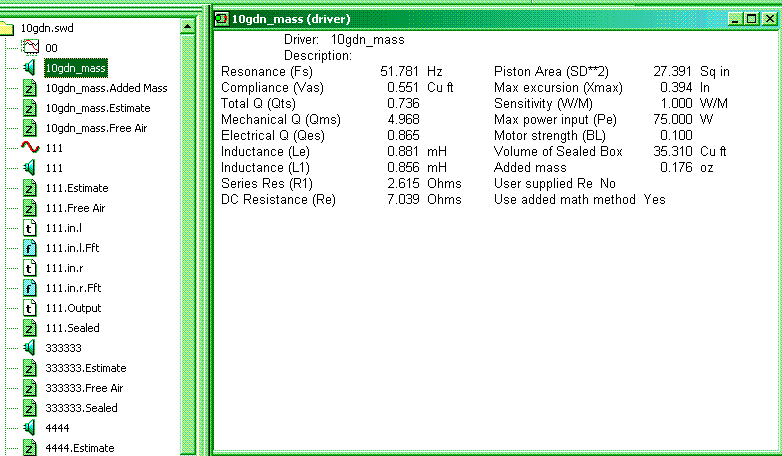Select 111.in.r in project tree

(64, 268)
